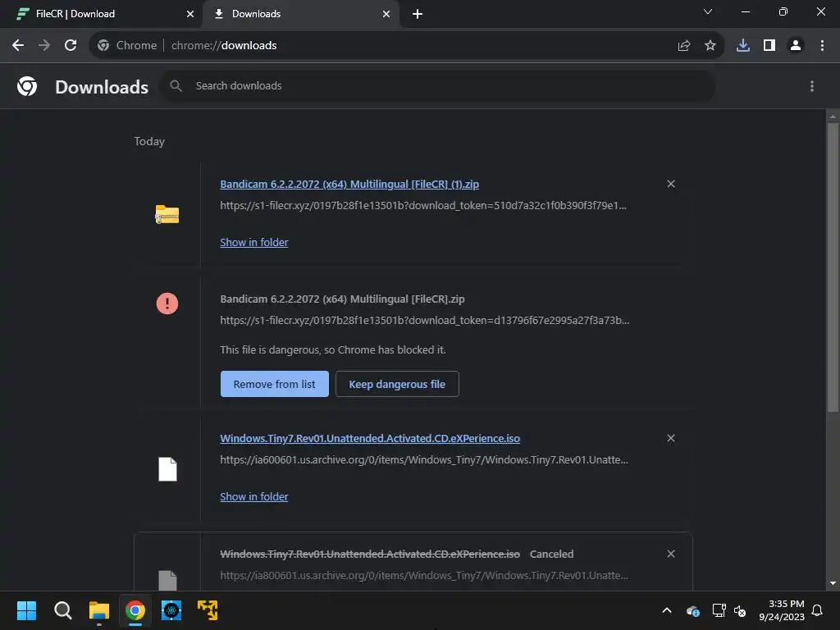This screenshot has width=840, height=630.
Task: Click the blocked Bandicam [FileCR].zip file name
Action: coord(342,299)
